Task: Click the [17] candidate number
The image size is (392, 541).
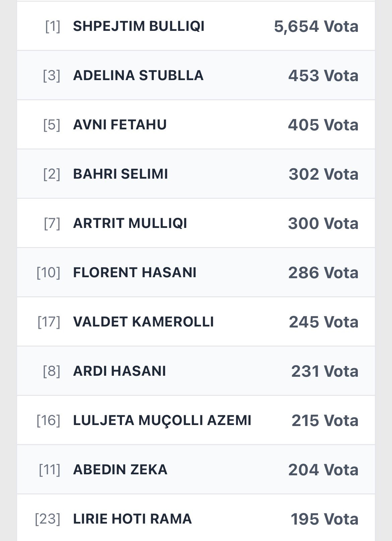Action: [49, 322]
